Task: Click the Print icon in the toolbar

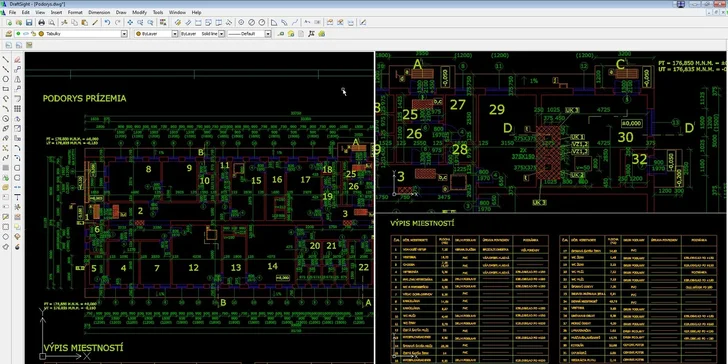Action: (x=41, y=22)
